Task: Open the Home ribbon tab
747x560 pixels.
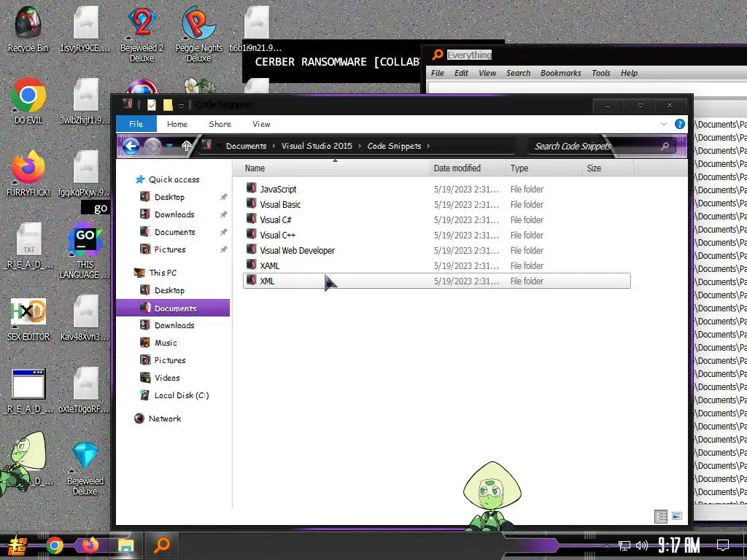Action: 177,124
